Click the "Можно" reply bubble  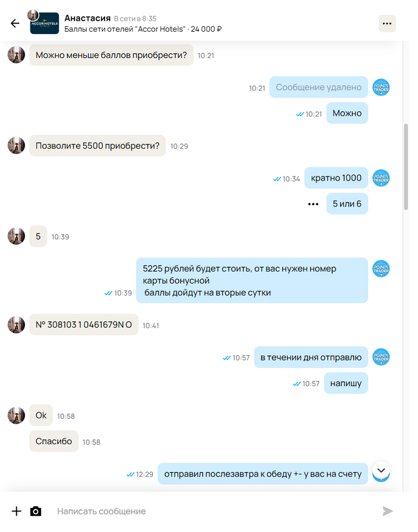pos(347,113)
